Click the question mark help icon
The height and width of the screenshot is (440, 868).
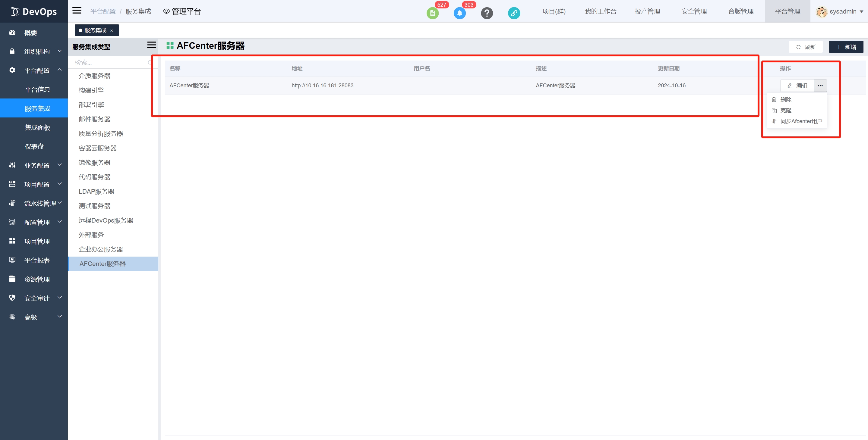click(x=487, y=13)
